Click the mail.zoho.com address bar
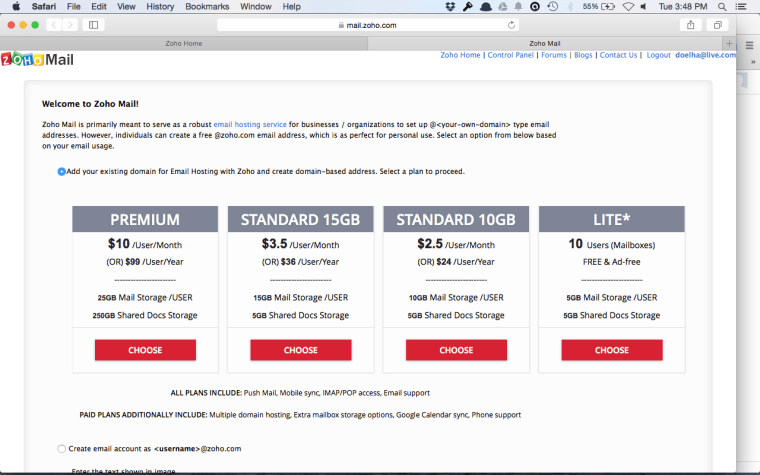 pos(368,25)
